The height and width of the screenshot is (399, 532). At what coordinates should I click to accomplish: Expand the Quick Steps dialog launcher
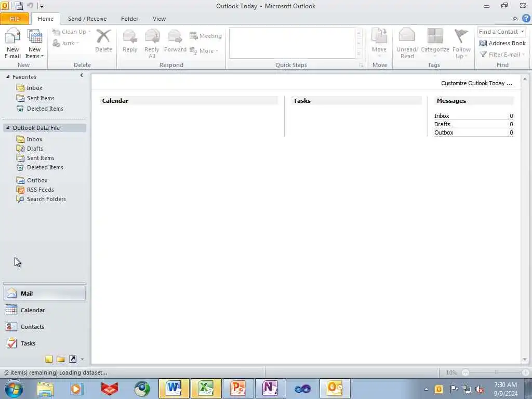point(361,65)
